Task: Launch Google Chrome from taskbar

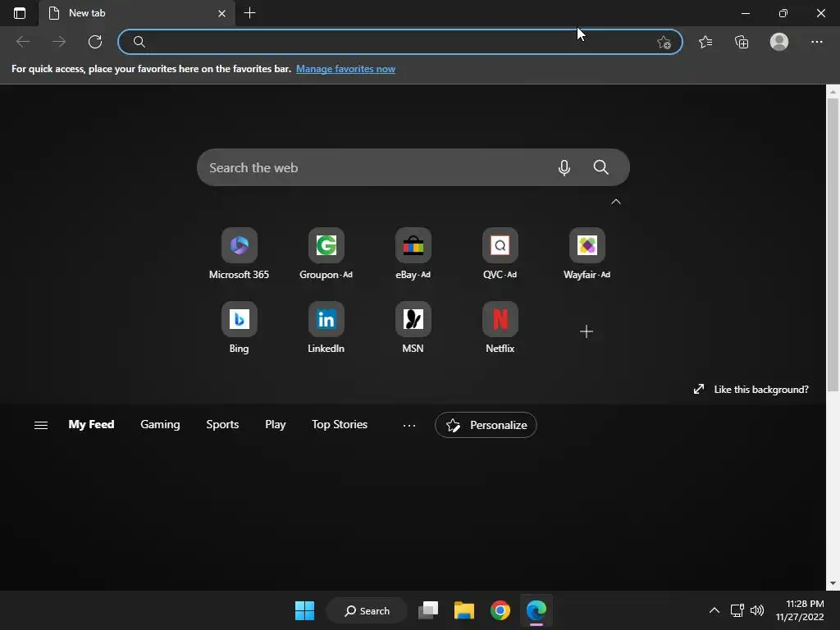Action: [500, 610]
